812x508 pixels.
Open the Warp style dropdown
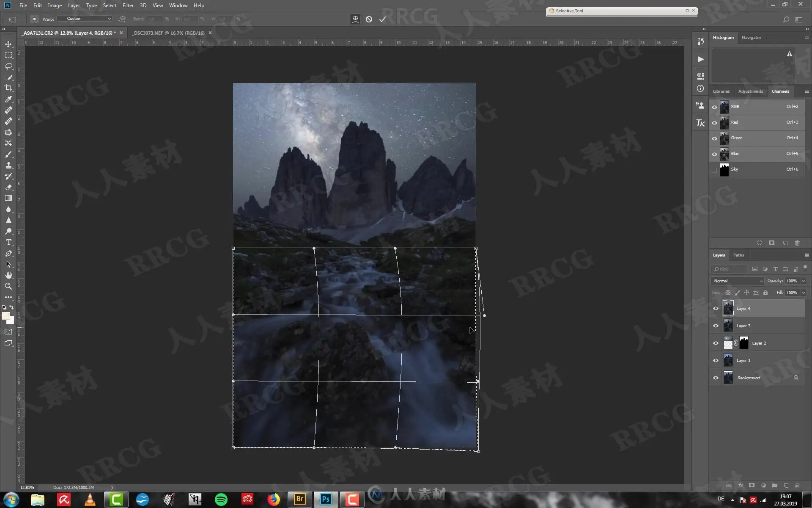coord(85,19)
